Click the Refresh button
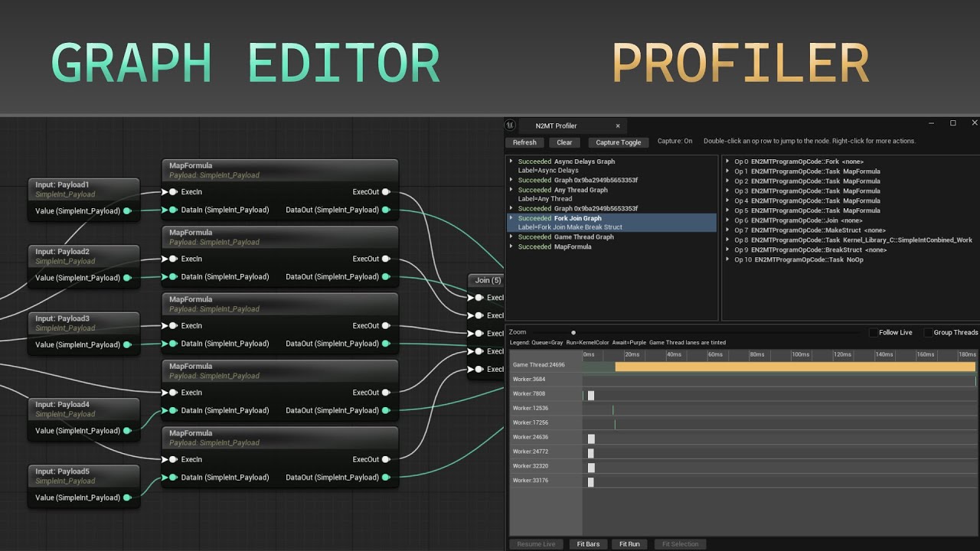 (524, 142)
